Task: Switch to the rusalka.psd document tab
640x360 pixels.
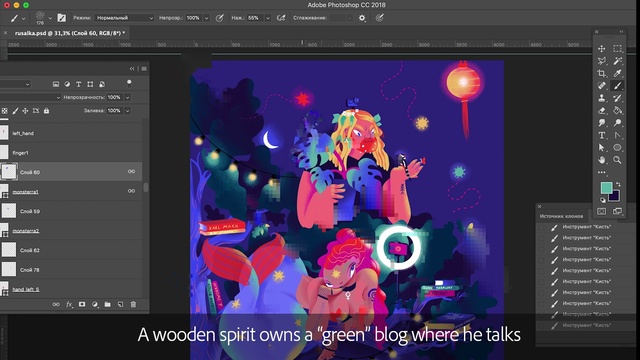Action: pyautogui.click(x=70, y=33)
